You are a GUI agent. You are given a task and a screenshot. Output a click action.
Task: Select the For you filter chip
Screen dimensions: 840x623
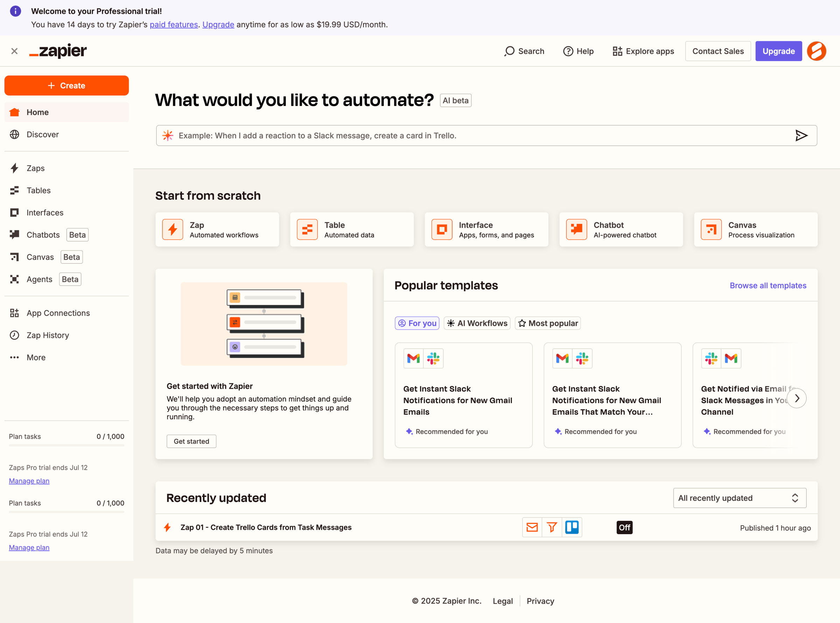coord(417,323)
